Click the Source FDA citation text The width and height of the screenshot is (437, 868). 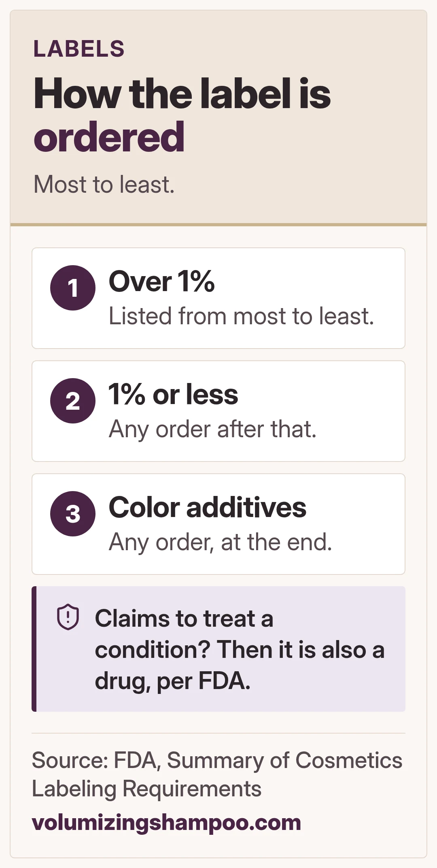pyautogui.click(x=217, y=774)
